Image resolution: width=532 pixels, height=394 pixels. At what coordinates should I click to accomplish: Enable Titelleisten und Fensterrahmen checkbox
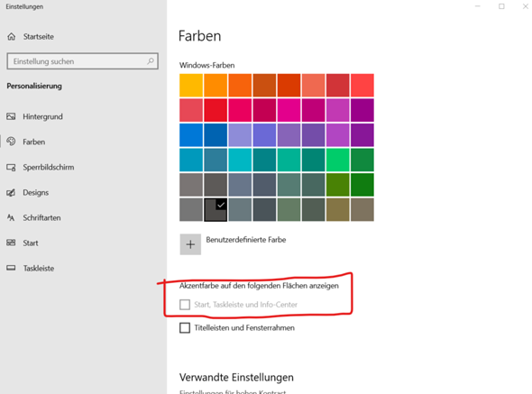click(x=185, y=328)
